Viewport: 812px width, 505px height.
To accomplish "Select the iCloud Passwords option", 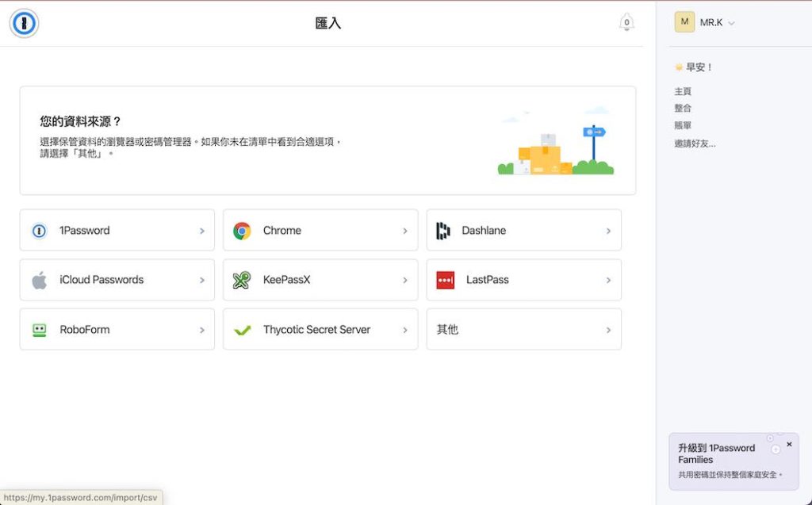I will click(117, 280).
